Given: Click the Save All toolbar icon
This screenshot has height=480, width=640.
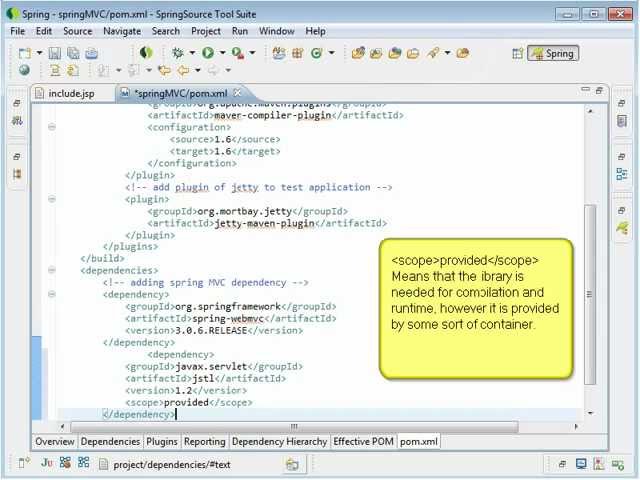Looking at the screenshot, I should (x=73, y=53).
